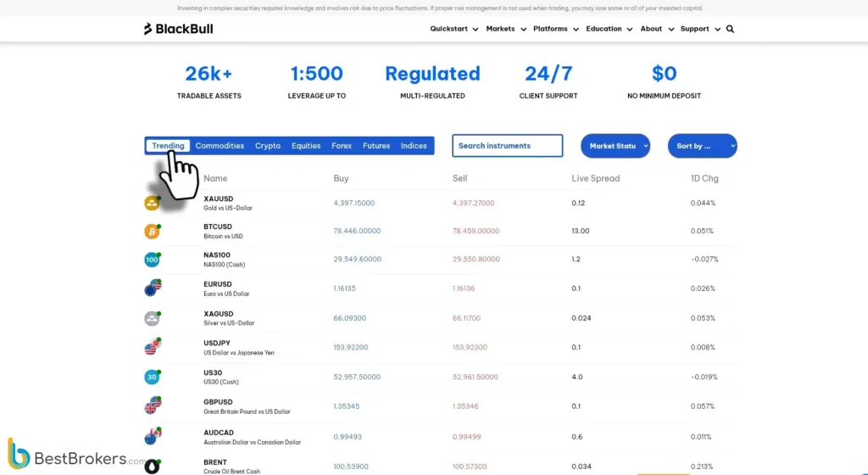Click the US30 instrument name
This screenshot has height=475, width=868.
pyautogui.click(x=213, y=373)
